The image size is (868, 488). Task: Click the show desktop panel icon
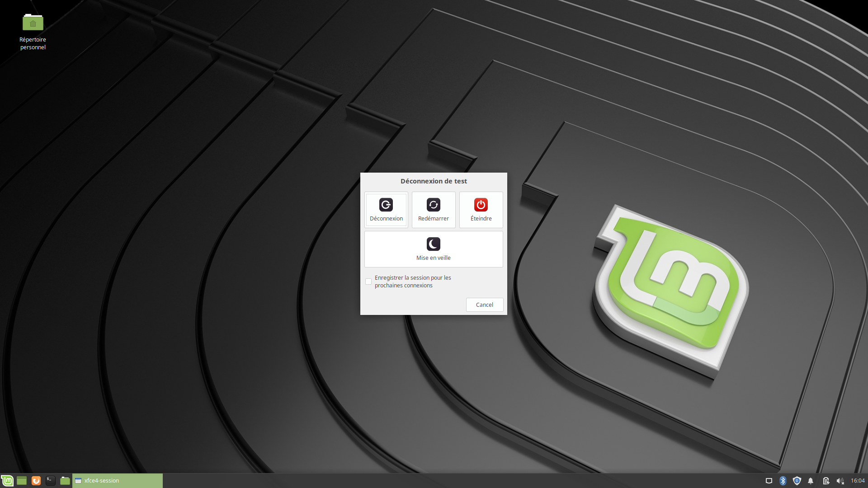pos(22,481)
